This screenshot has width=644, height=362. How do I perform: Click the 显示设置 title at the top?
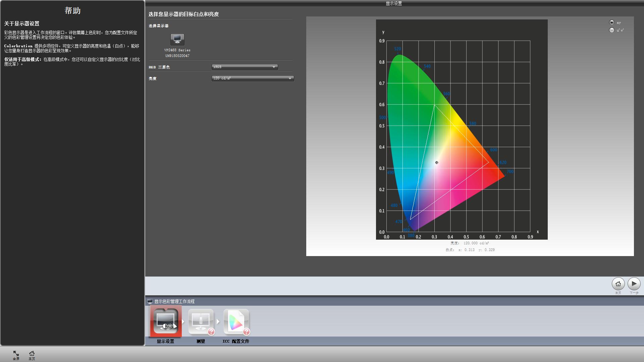click(x=394, y=3)
